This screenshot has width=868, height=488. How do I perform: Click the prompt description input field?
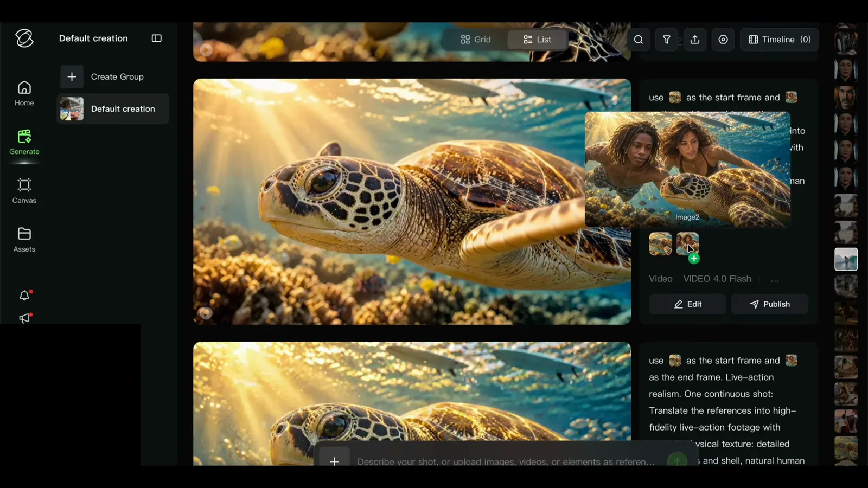(506, 461)
